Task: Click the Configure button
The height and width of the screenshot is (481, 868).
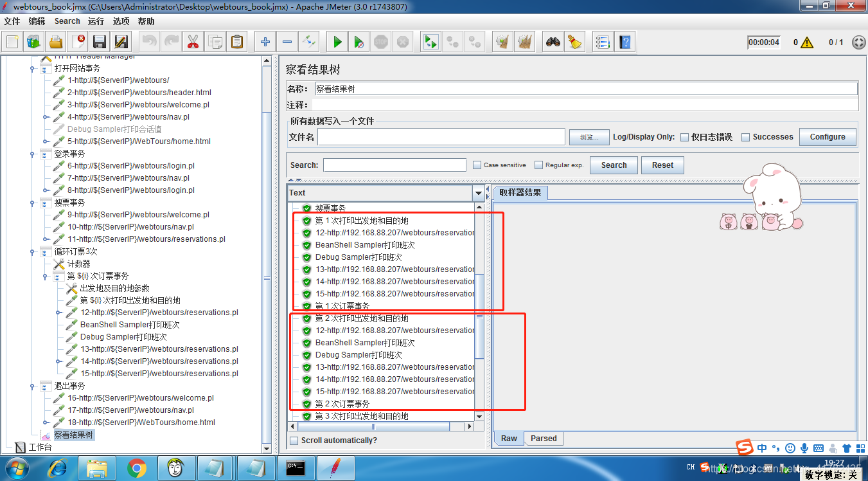Action: 828,137
